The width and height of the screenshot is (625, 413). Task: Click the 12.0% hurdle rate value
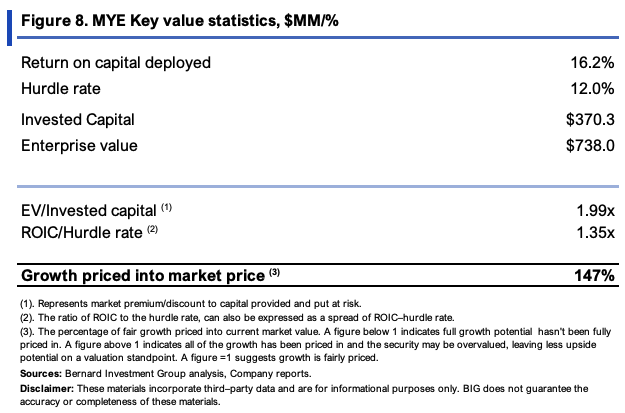(592, 88)
